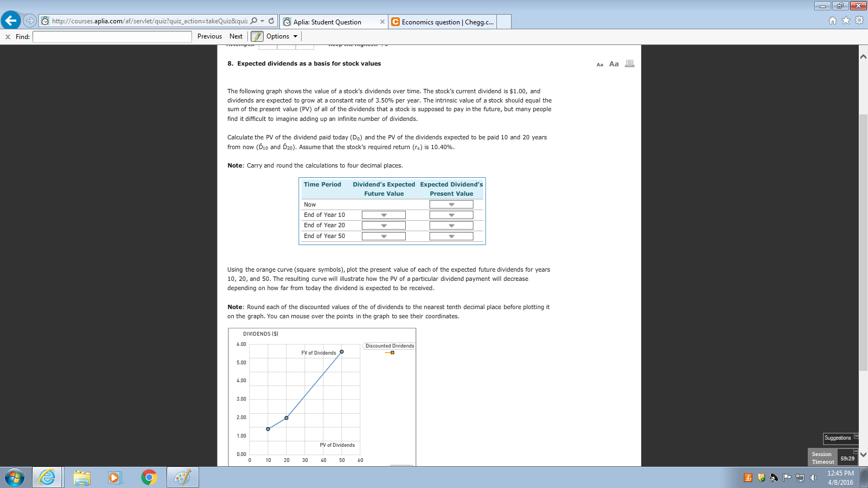Click the vertical scrollbar thumb
This screenshot has height=488, width=868.
coord(863,242)
